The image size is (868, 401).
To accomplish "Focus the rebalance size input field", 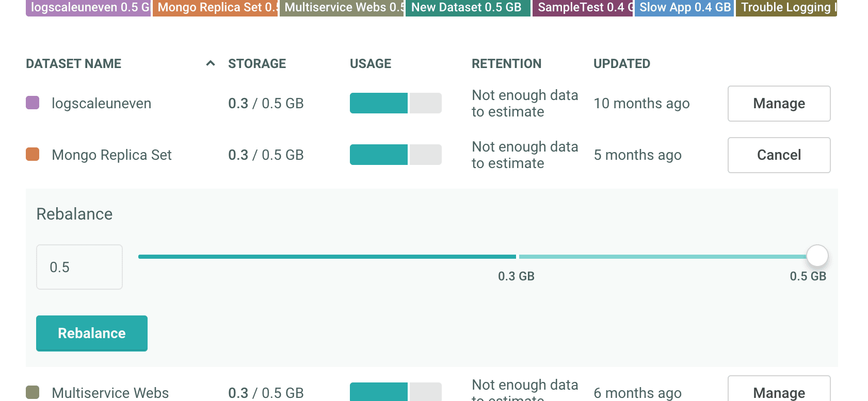I will click(x=79, y=267).
